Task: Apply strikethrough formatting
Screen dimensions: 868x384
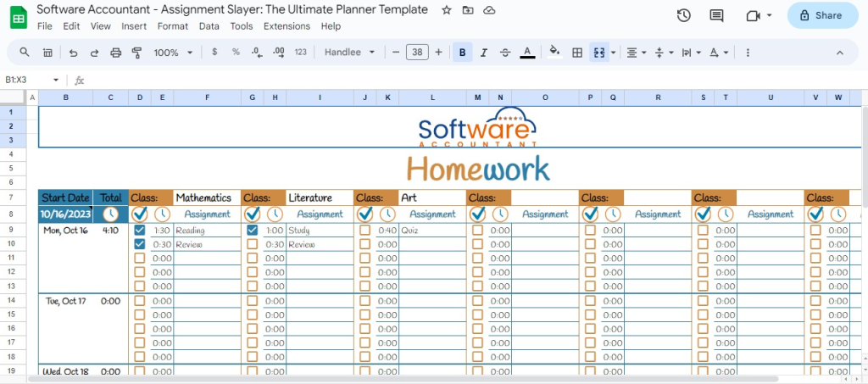Action: (505, 53)
